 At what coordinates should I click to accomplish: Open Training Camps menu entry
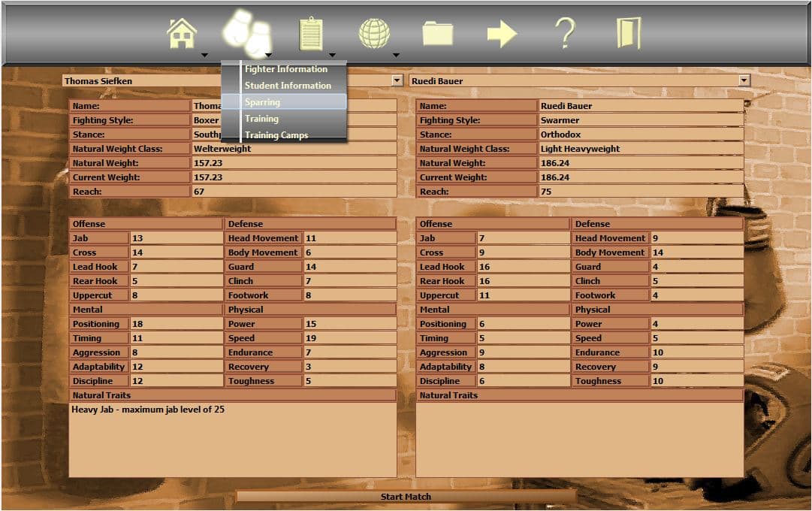pyautogui.click(x=276, y=135)
